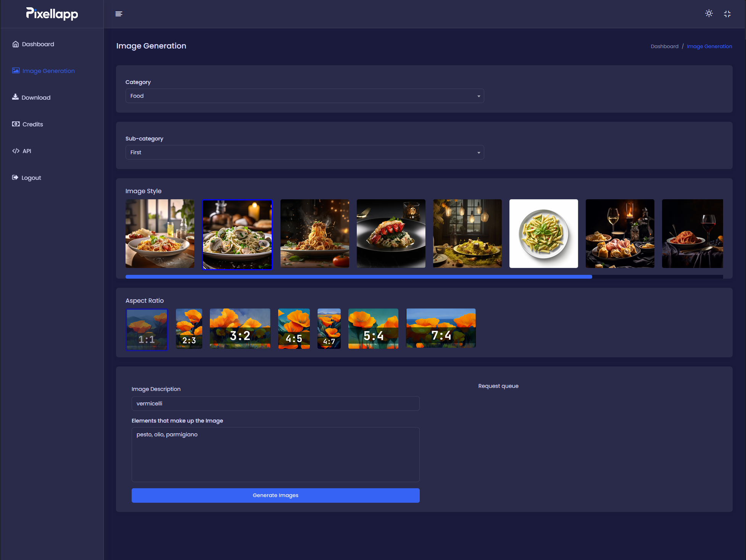746x560 pixels.
Task: Click the Generate Images button
Action: tap(276, 495)
